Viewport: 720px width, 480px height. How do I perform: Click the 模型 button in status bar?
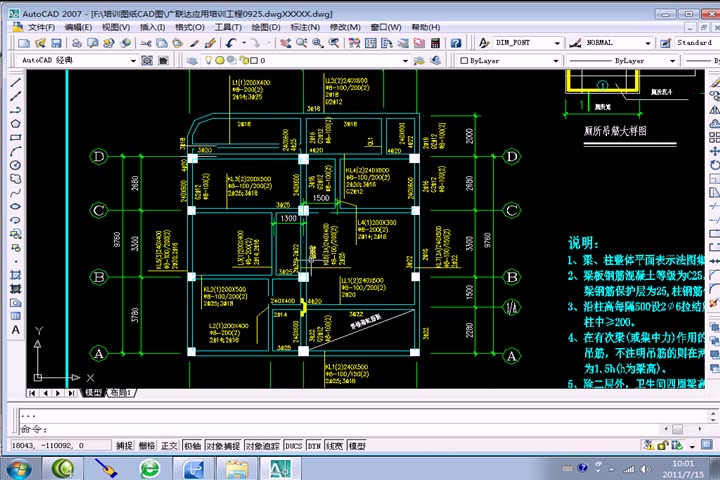coord(357,446)
